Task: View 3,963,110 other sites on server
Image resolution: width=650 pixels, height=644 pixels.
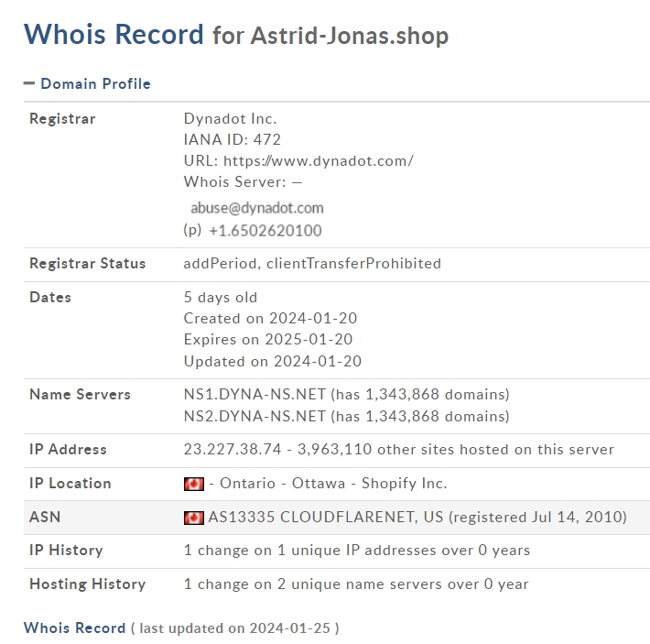Action: tap(456, 450)
